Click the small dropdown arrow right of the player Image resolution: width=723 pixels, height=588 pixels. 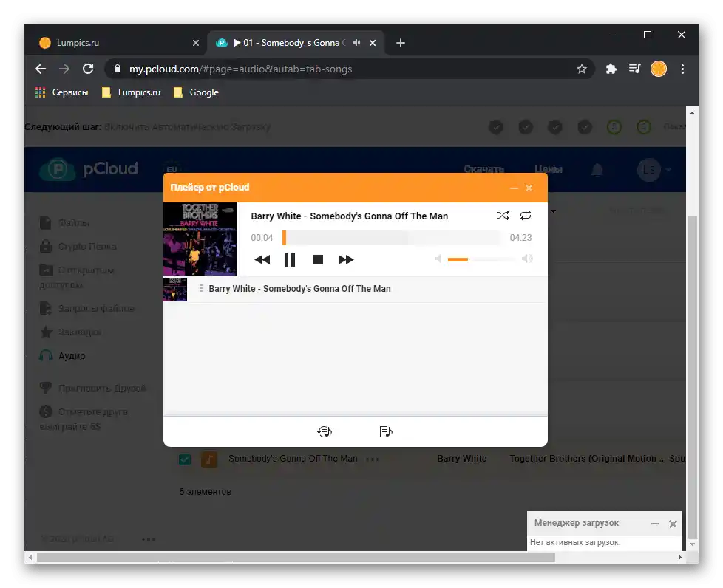pos(553,211)
